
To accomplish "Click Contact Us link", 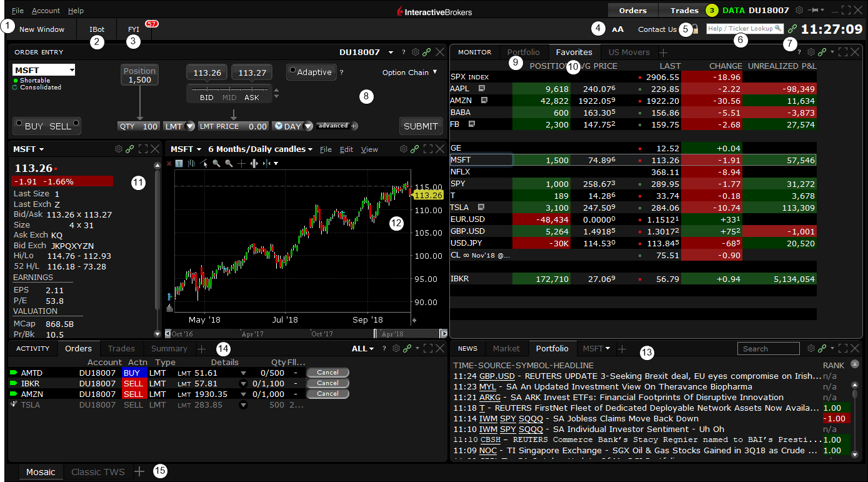I will (x=657, y=29).
